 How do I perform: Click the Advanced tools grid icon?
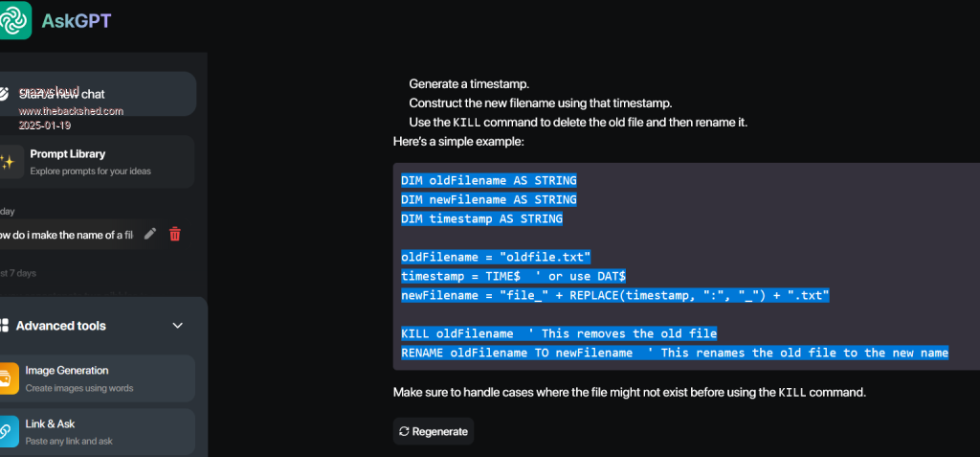click(4, 326)
